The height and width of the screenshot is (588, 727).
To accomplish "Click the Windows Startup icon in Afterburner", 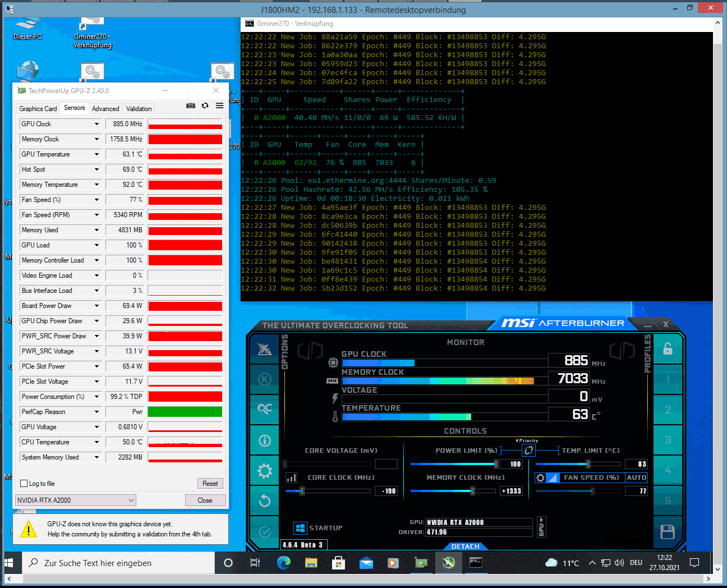I will (x=300, y=528).
